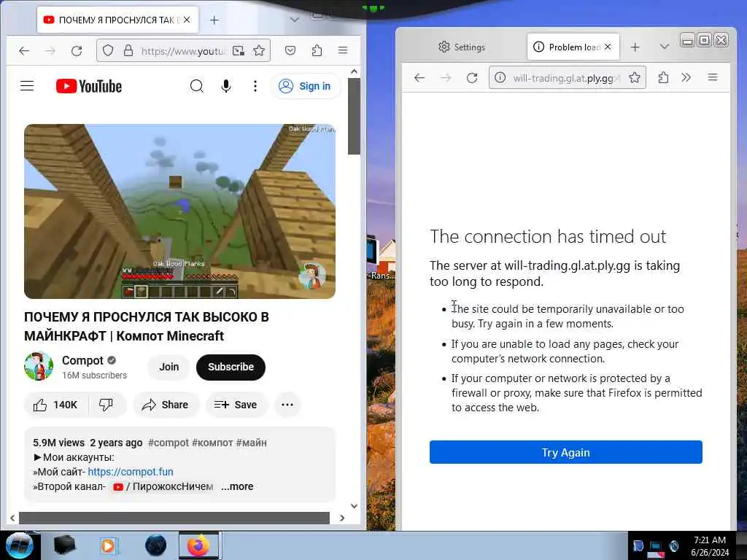Go back in YouTube Firefox window
Image resolution: width=747 pixels, height=560 pixels.
tap(24, 50)
